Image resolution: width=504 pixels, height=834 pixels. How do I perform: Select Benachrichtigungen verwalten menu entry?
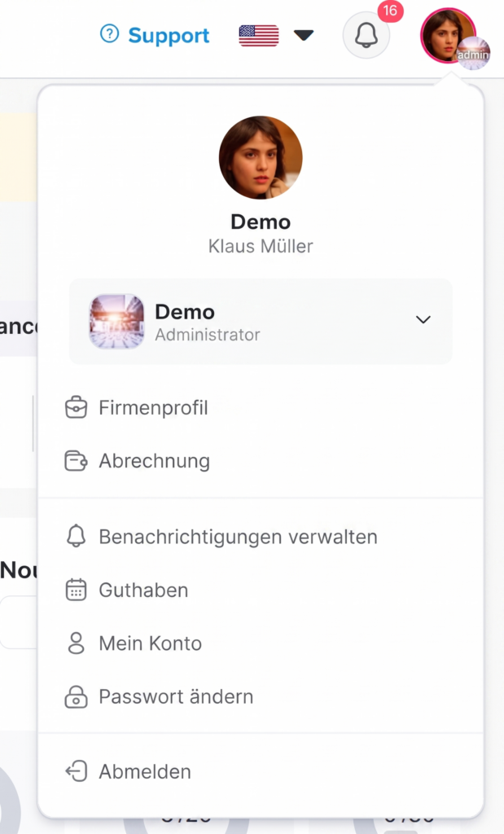coord(238,537)
